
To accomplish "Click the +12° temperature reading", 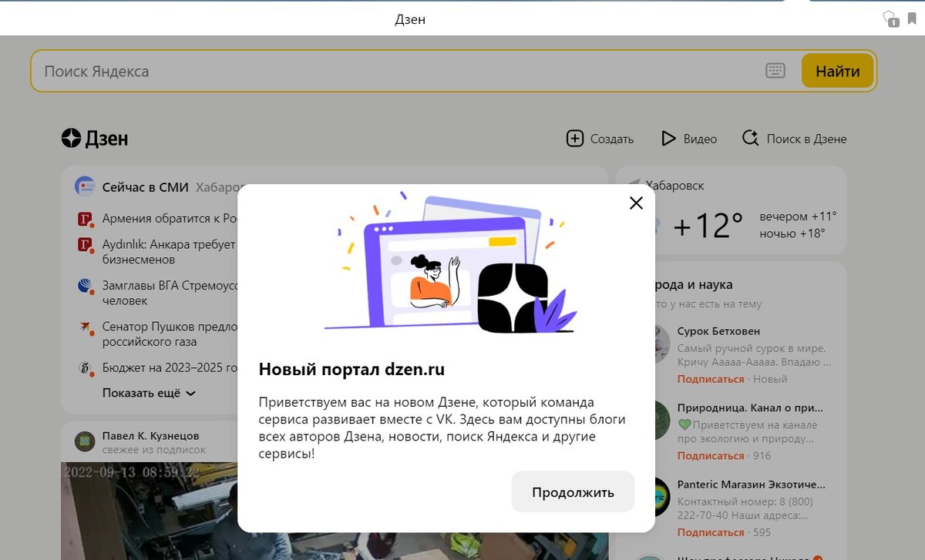I will click(x=708, y=226).
